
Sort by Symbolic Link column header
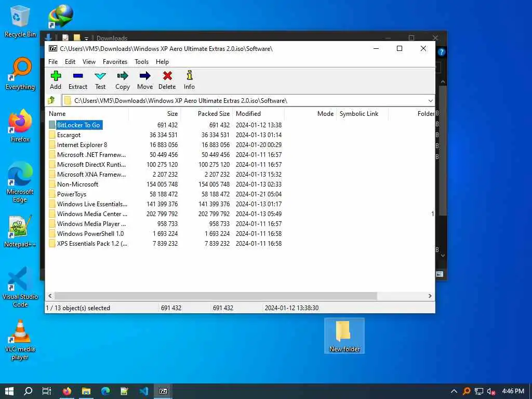coord(362,114)
